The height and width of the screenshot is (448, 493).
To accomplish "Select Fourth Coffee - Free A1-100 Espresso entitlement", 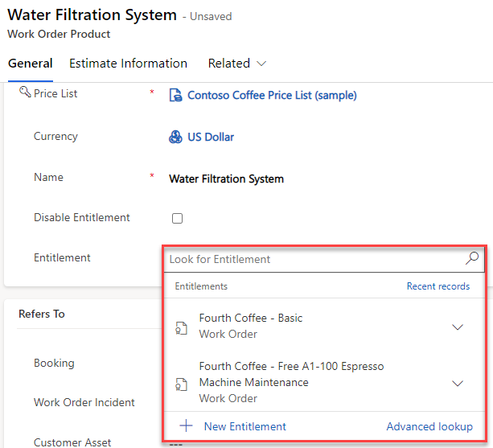I will click(x=324, y=382).
